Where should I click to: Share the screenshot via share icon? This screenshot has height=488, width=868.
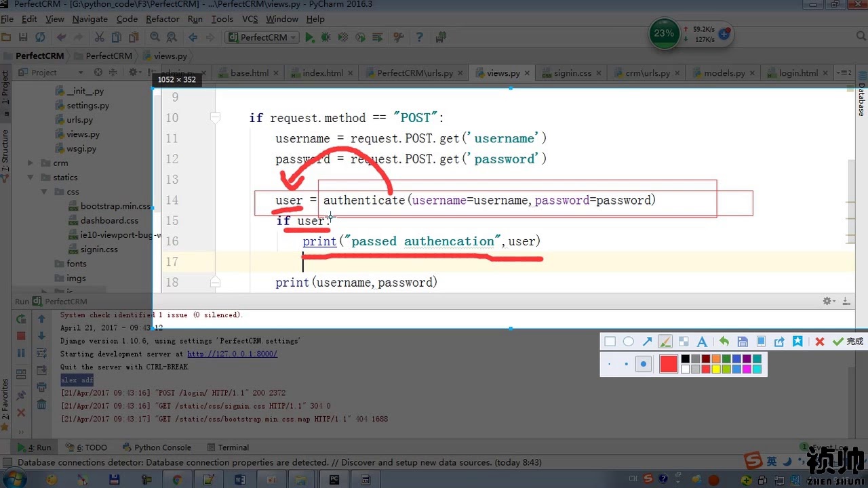pyautogui.click(x=779, y=342)
